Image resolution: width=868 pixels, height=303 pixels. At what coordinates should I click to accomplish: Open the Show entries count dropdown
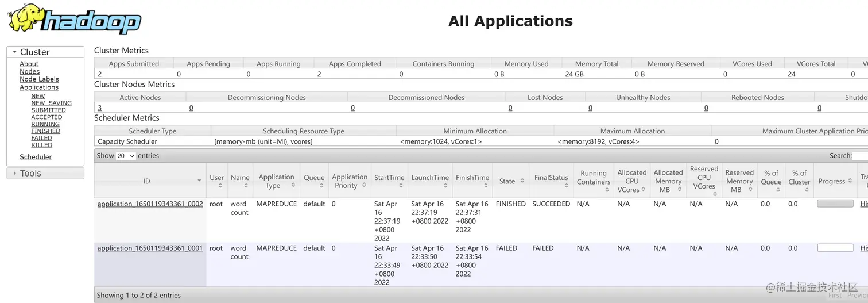(126, 156)
